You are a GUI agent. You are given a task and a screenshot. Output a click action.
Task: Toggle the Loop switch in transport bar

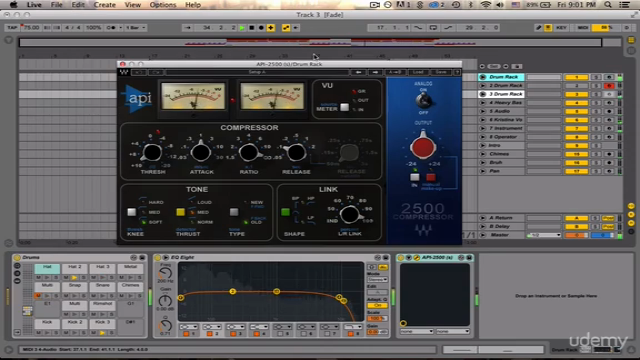point(433,28)
